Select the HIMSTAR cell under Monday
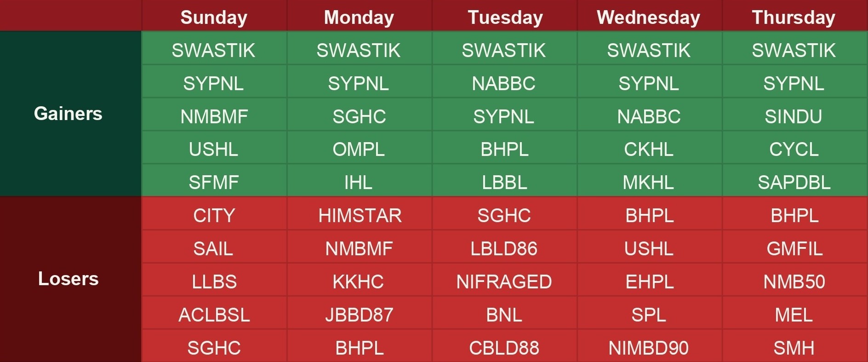 360,216
